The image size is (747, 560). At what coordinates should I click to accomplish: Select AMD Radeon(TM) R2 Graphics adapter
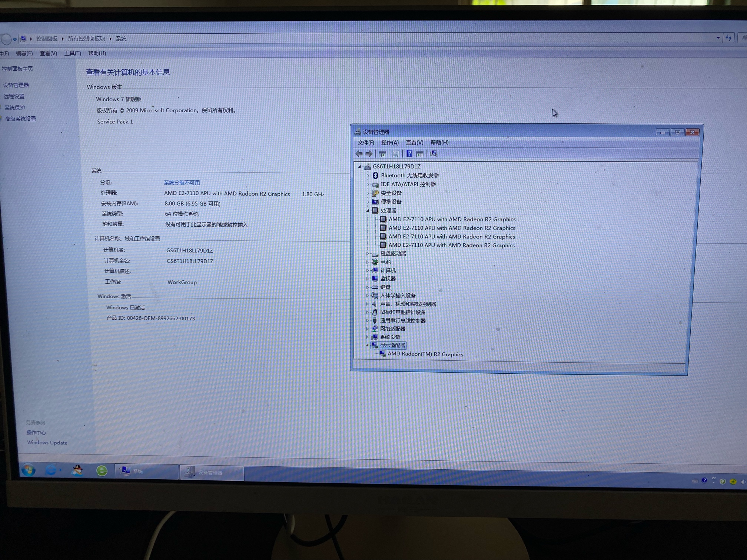(425, 354)
